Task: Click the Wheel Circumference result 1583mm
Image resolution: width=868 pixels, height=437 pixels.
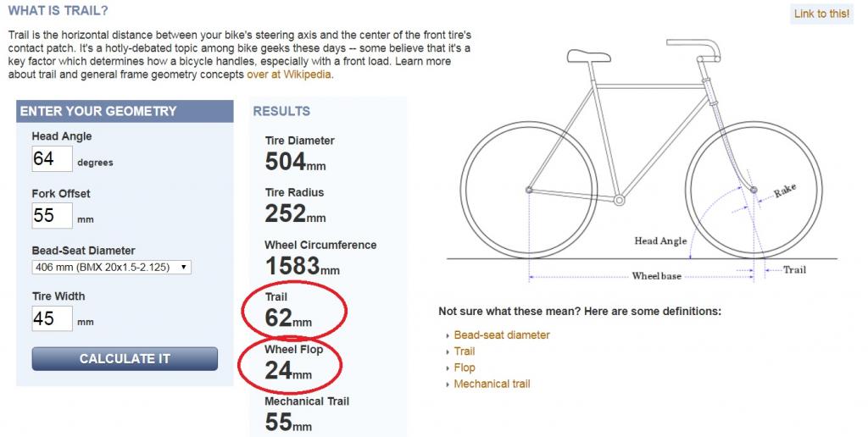Action: point(303,266)
